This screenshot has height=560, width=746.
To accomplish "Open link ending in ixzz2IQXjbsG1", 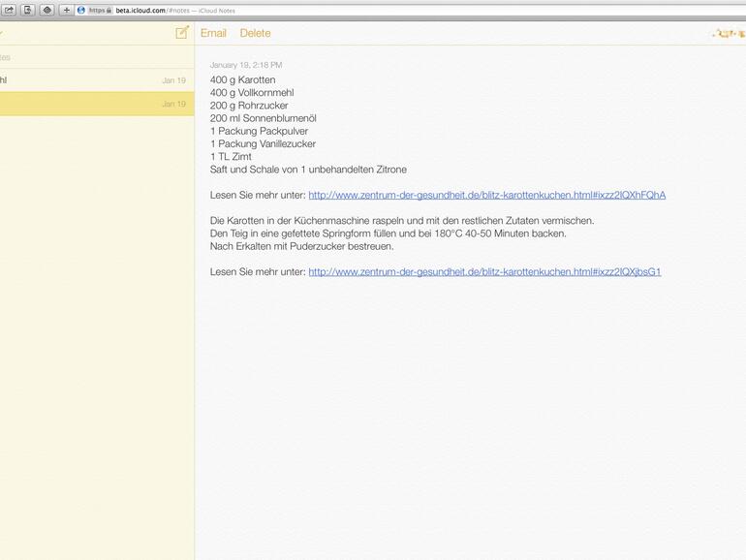I will pos(484,271).
